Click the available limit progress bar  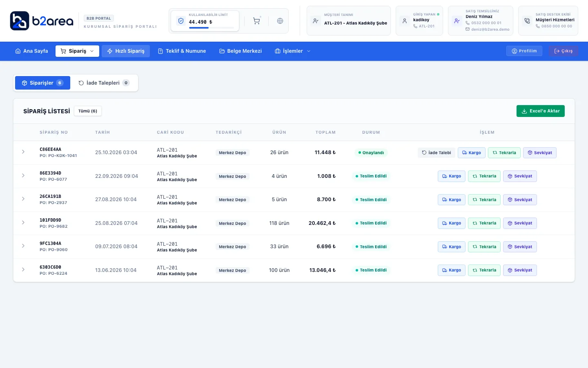coord(212,28)
